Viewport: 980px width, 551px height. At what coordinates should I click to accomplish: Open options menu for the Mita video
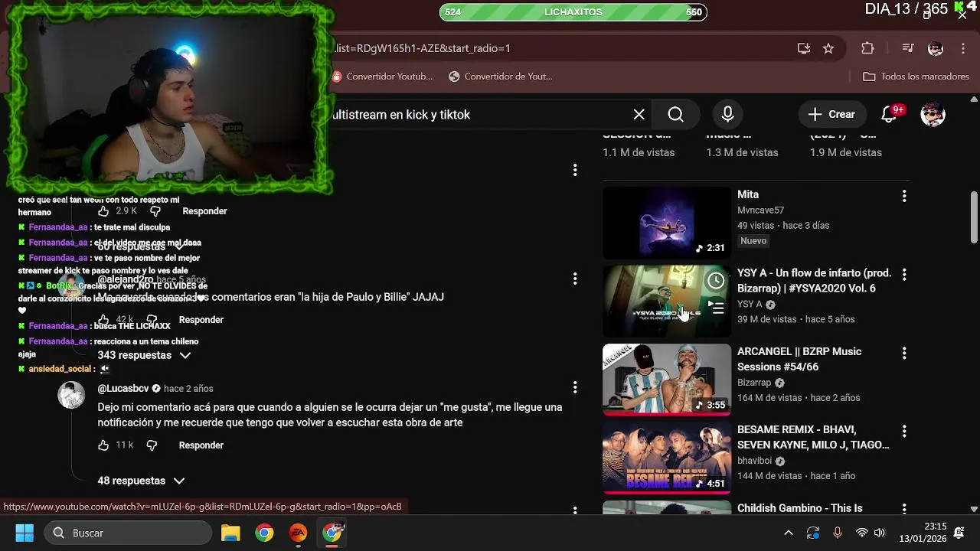click(904, 196)
